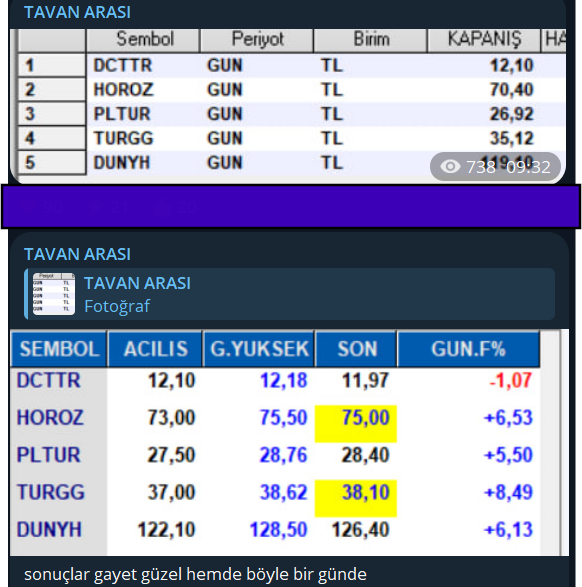The height and width of the screenshot is (587, 582).
Task: Click the ACILIS value 122,10
Action: click(x=167, y=529)
